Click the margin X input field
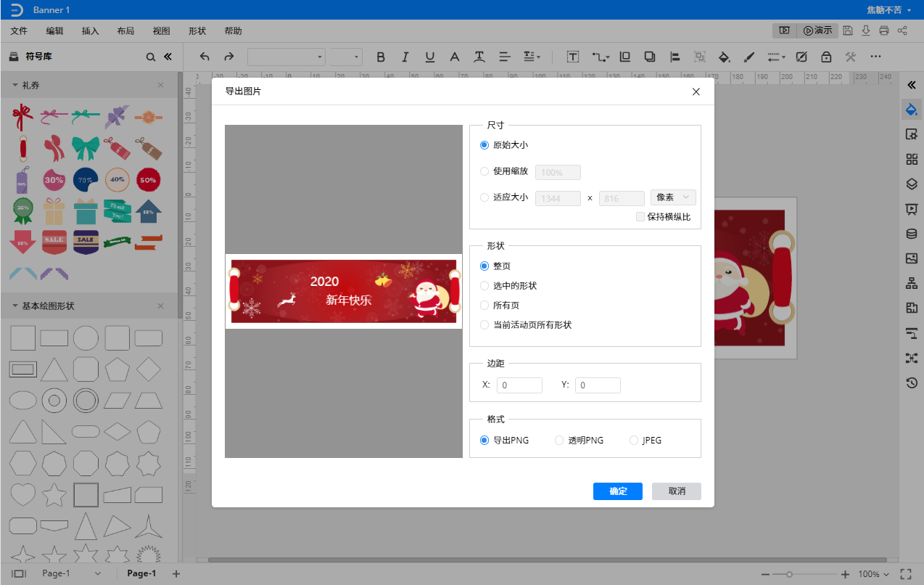The width and height of the screenshot is (924, 585). click(x=519, y=385)
